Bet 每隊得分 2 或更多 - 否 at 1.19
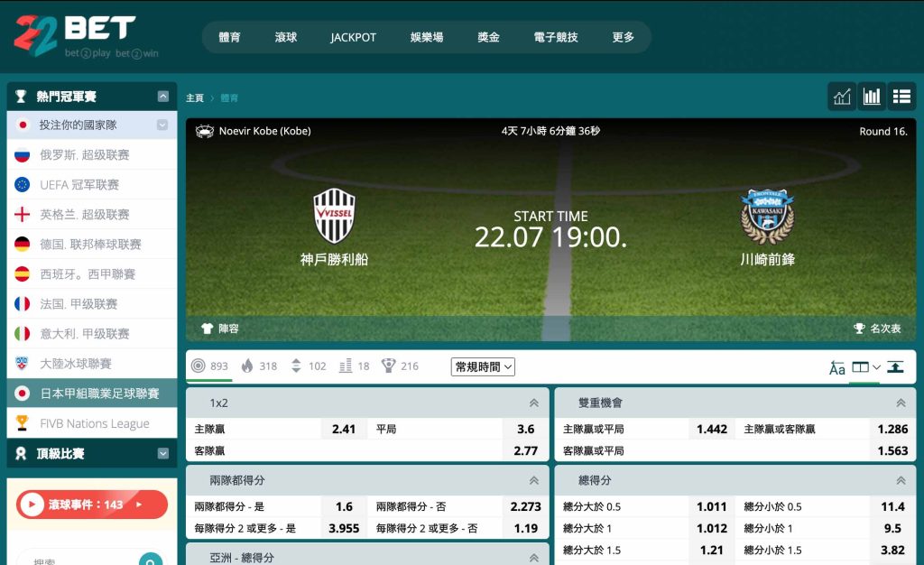The width and height of the screenshot is (924, 565). (x=526, y=528)
